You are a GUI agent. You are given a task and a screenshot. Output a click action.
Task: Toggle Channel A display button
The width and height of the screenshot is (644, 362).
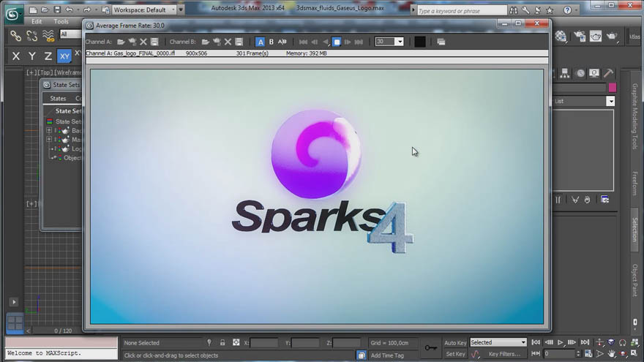[x=261, y=42]
